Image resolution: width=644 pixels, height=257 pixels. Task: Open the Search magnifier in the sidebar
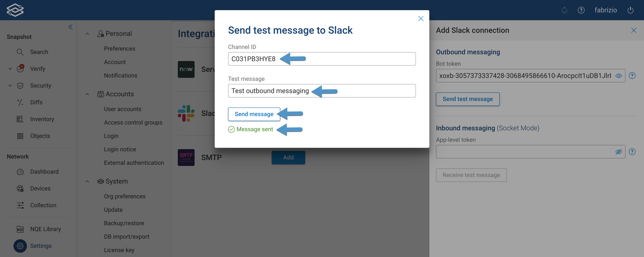20,52
